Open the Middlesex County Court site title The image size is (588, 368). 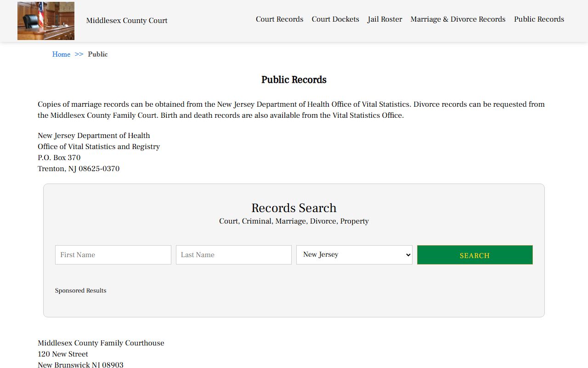pos(127,21)
